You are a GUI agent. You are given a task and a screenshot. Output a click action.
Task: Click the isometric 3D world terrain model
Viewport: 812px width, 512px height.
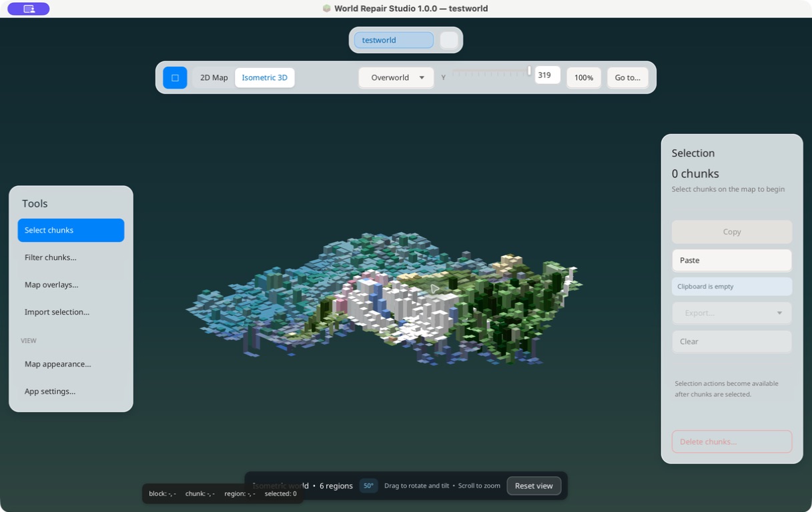click(x=384, y=299)
